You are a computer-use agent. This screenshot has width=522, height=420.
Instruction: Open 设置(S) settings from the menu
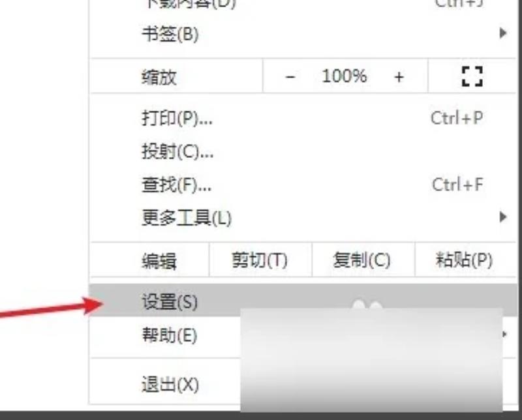coord(303,301)
